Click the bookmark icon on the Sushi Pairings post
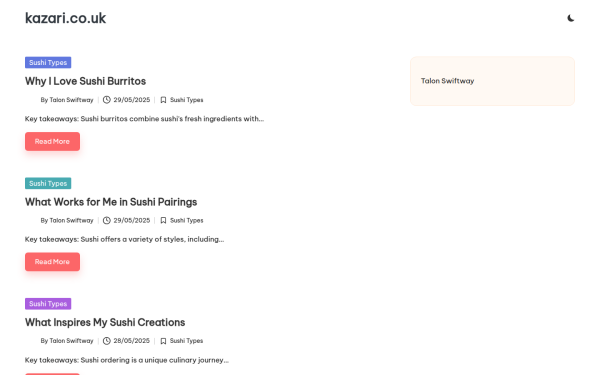The width and height of the screenshot is (600, 375). [163, 220]
